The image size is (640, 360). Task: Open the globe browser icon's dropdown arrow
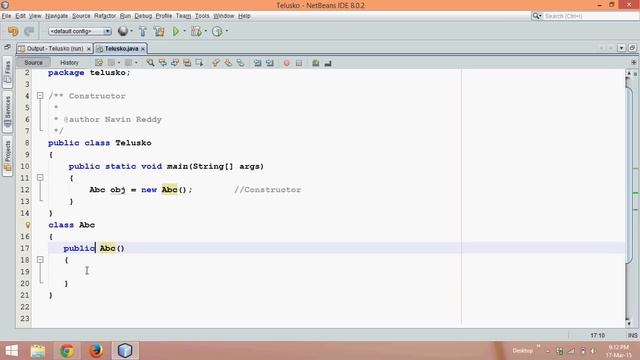[131, 31]
